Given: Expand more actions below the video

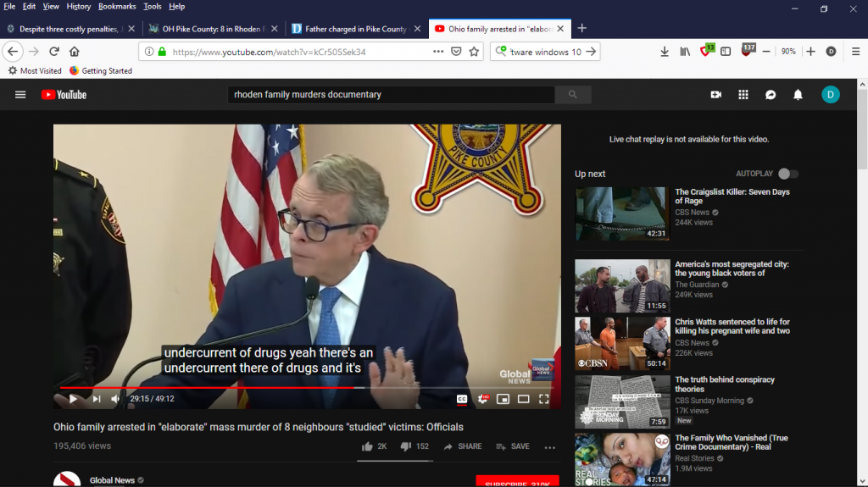Looking at the screenshot, I should click(549, 447).
